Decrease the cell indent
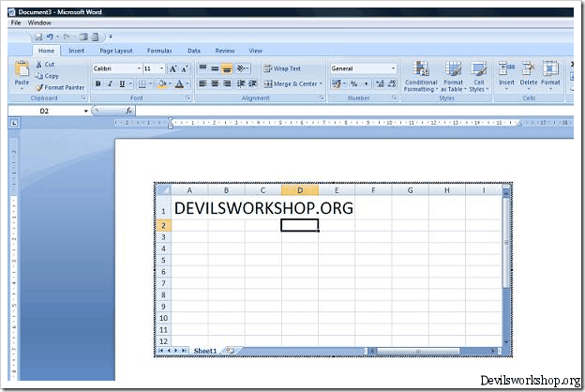This screenshot has height=392, width=585. 241,83
